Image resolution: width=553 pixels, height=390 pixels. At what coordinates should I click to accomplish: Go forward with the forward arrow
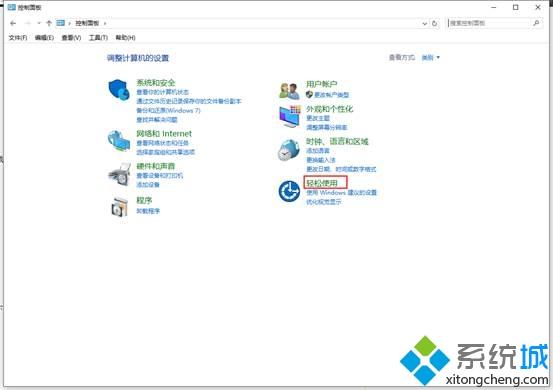pos(28,23)
